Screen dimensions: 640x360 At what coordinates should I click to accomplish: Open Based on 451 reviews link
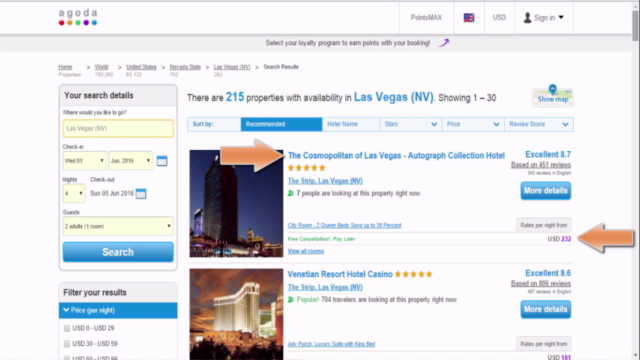tap(541, 165)
